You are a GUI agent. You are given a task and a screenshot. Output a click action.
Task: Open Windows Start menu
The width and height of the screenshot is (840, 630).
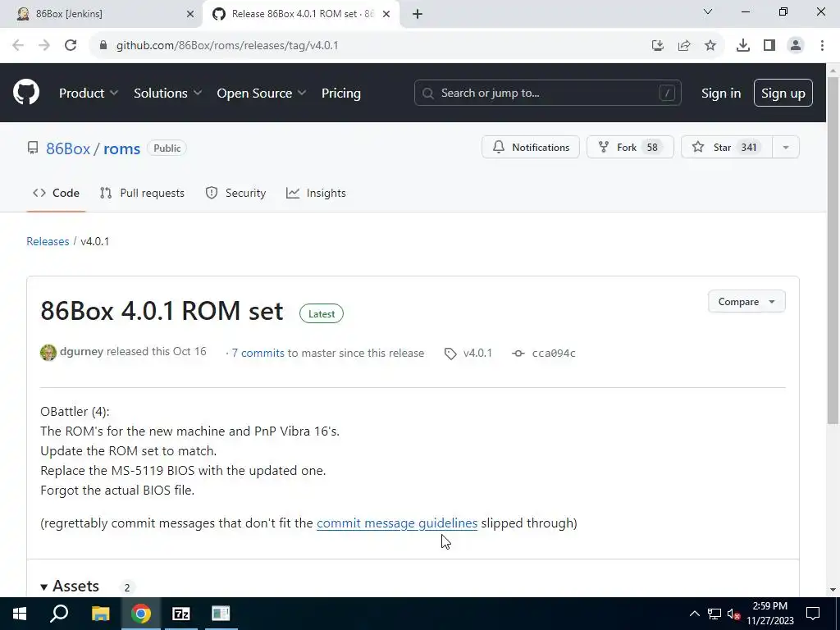click(x=20, y=614)
